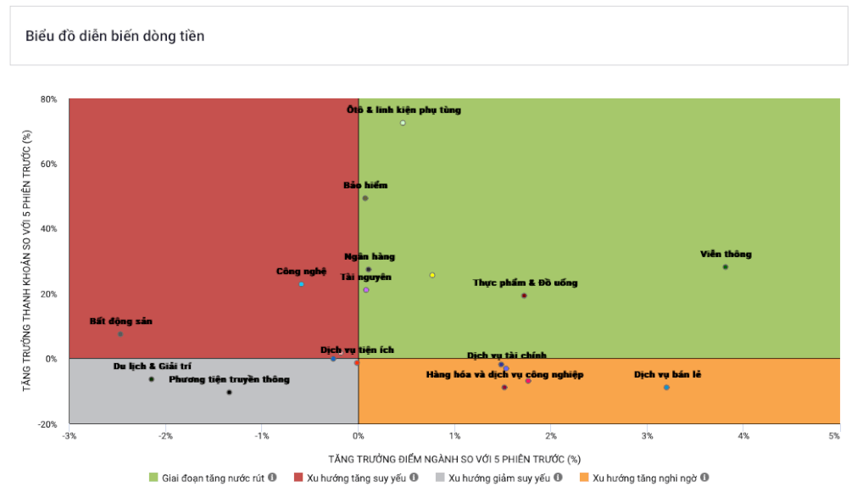Click the Bất động sản data point
This screenshot has height=498, width=868.
coord(120,334)
